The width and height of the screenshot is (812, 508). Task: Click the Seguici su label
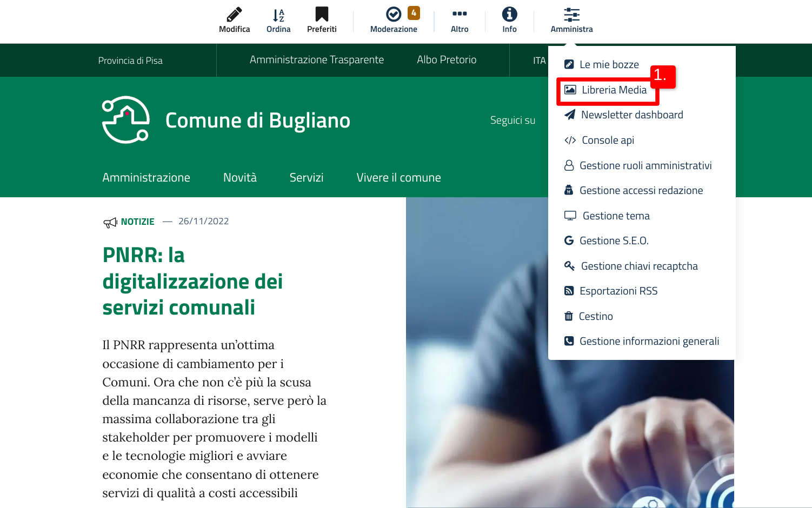[513, 120]
